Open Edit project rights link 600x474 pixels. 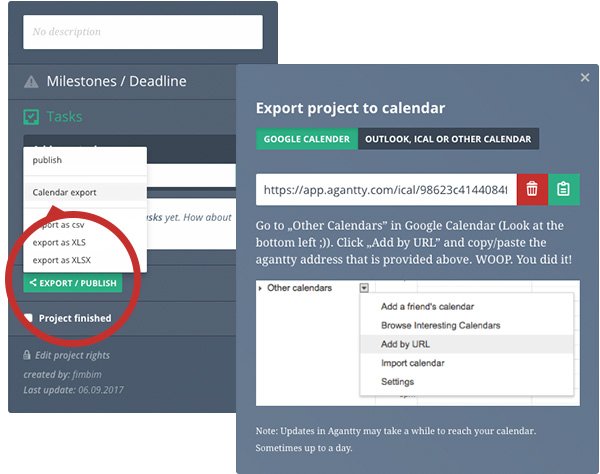(x=72, y=355)
